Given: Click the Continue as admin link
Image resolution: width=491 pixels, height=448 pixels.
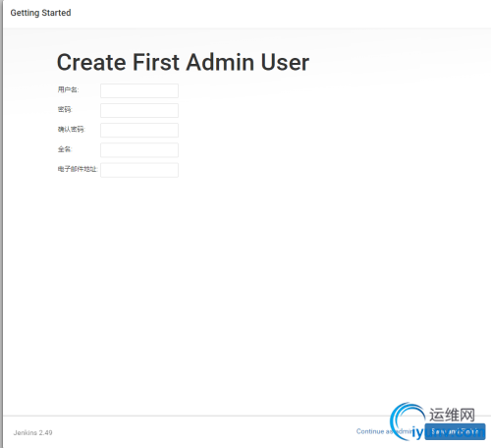Looking at the screenshot, I should (x=384, y=431).
